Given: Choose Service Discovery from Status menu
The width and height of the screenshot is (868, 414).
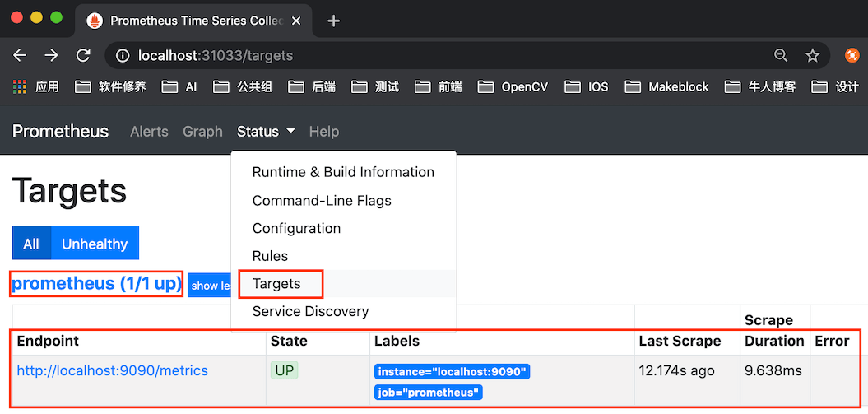Looking at the screenshot, I should tap(343, 311).
